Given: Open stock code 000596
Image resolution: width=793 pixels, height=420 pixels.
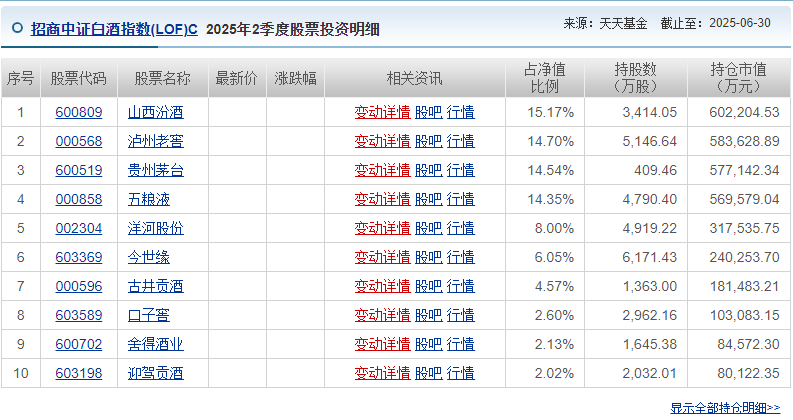Looking at the screenshot, I should pos(79,286).
